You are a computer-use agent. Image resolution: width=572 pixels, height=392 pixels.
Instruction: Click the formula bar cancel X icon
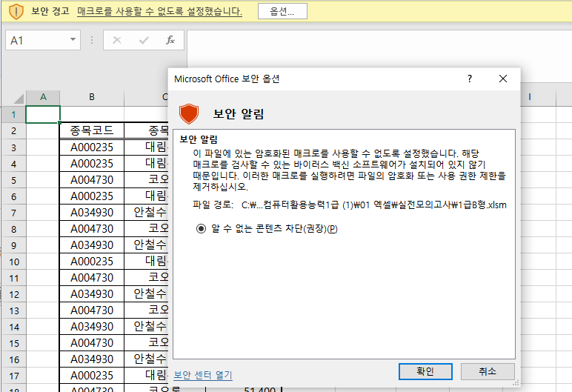(116, 40)
